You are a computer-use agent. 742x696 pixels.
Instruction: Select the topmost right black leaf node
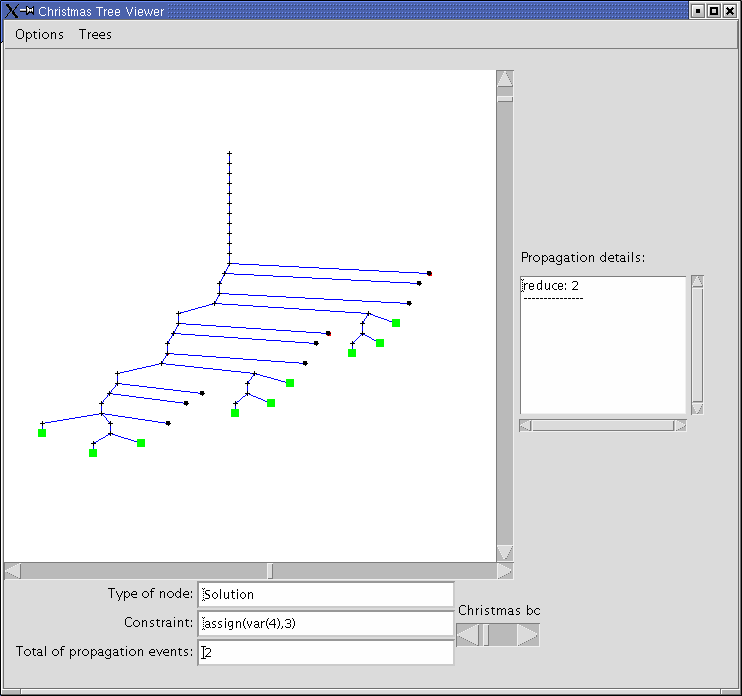tap(429, 273)
